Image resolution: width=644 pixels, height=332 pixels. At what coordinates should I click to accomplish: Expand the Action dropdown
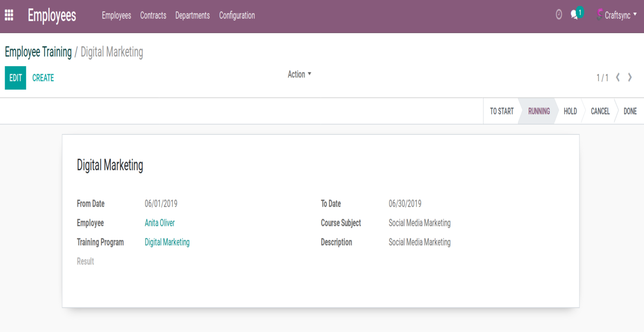[299, 74]
